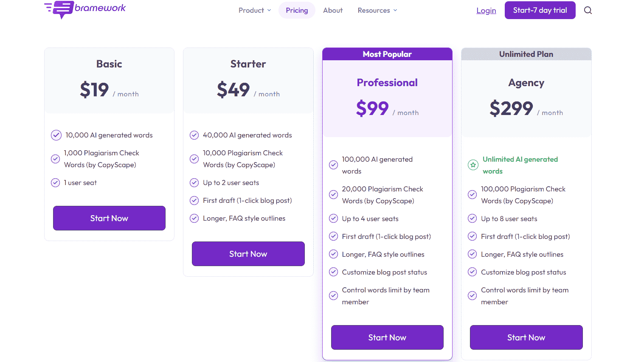Choose Start Now for the Professional plan

point(387,337)
